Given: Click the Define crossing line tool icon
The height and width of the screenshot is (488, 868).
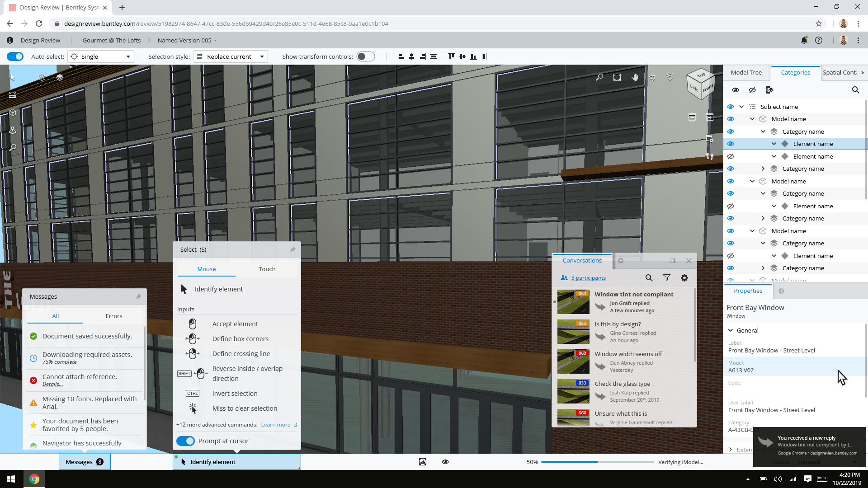Looking at the screenshot, I should click(x=192, y=354).
